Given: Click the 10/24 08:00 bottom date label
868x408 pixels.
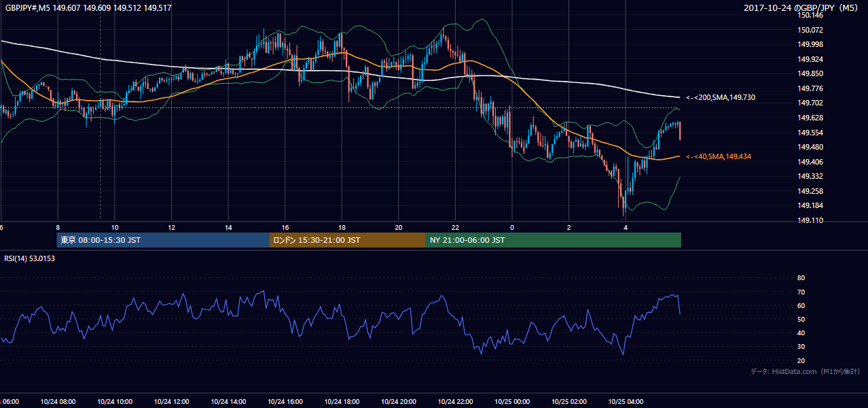Looking at the screenshot, I should 58,402.
